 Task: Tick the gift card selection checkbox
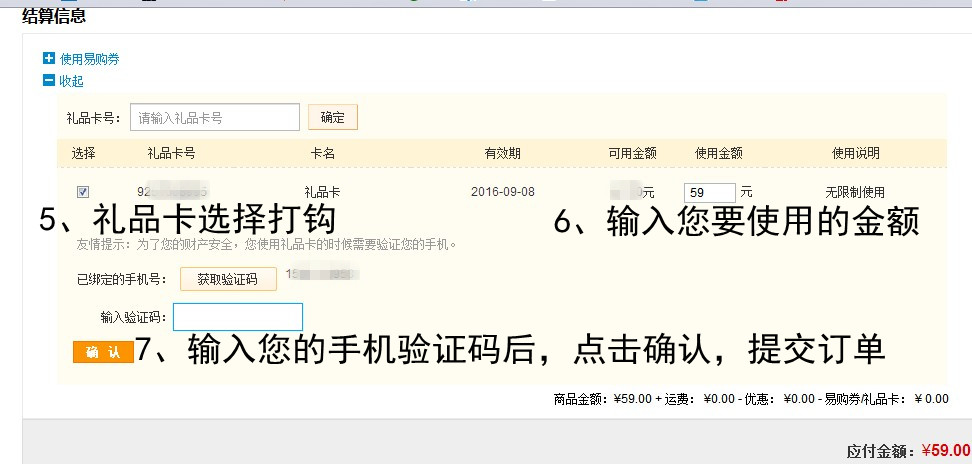point(83,192)
